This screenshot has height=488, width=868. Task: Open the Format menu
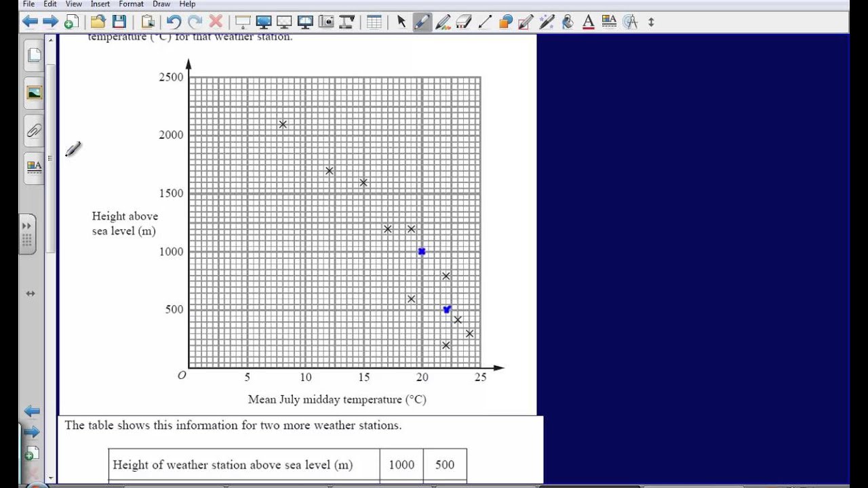[132, 4]
